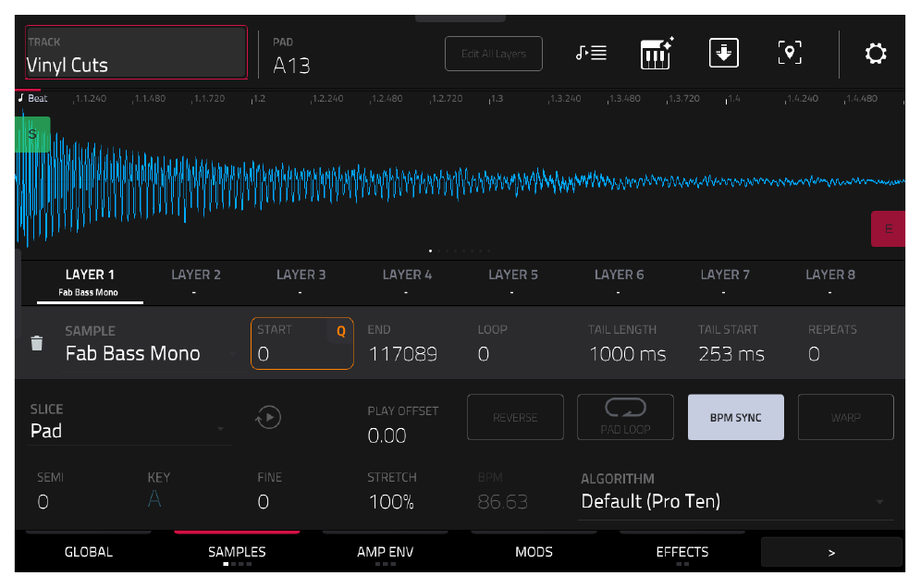
Task: Open settings gear icon
Action: point(876,54)
